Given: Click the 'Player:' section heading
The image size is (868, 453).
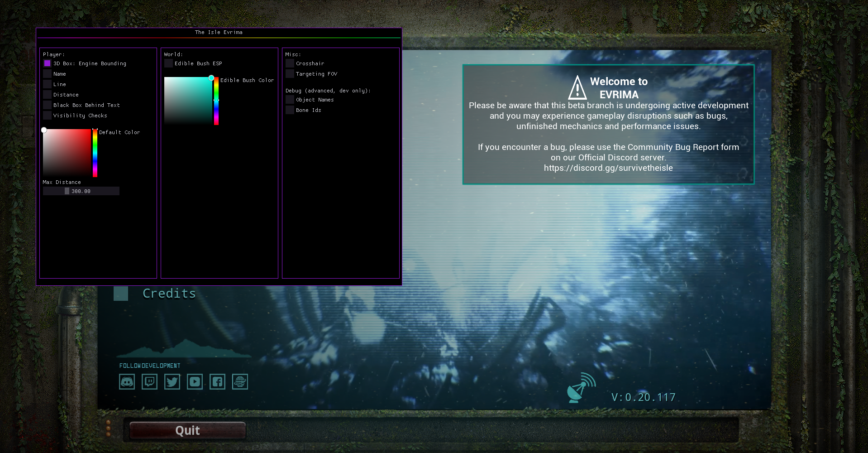Looking at the screenshot, I should tap(54, 54).
